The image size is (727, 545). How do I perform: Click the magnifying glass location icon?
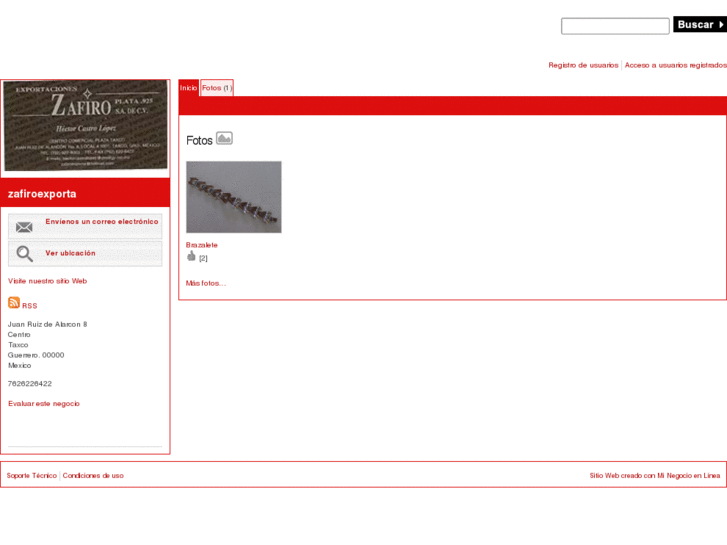25,254
